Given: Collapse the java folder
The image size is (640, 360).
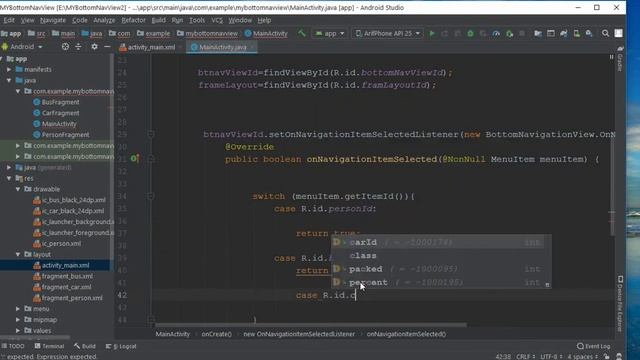Looking at the screenshot, I should pos(9,80).
